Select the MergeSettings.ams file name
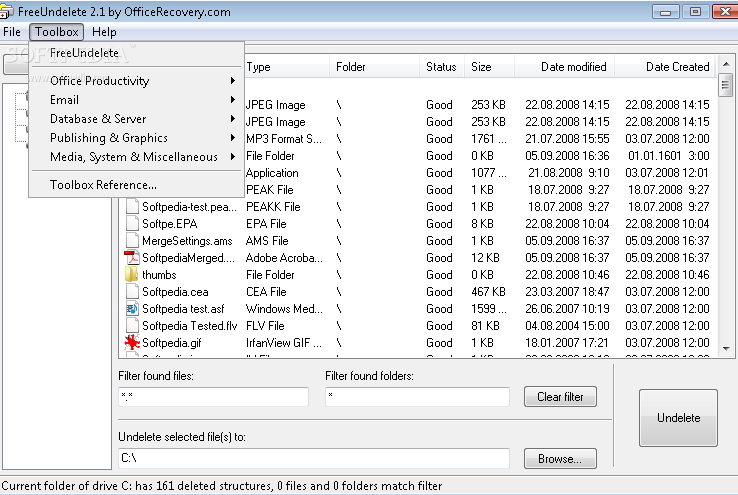Image resolution: width=738 pixels, height=495 pixels. pos(187,241)
